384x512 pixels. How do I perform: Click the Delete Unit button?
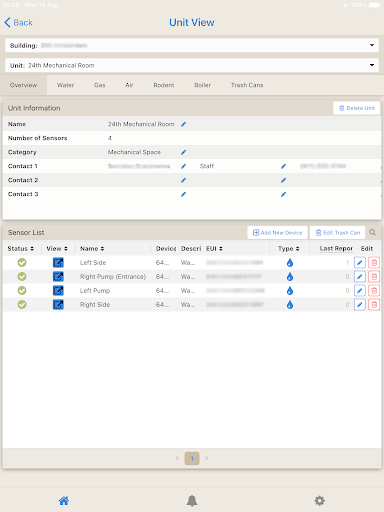point(357,108)
